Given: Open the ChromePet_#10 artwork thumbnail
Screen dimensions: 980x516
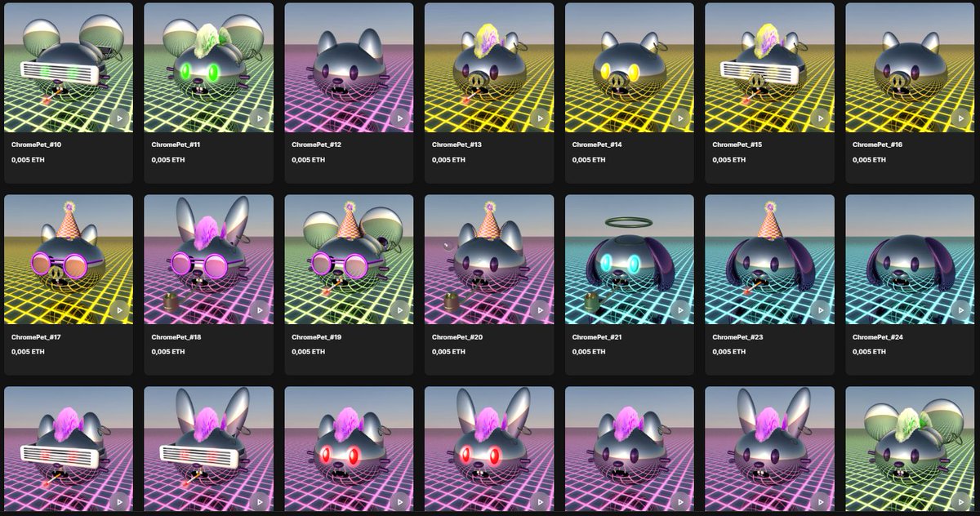Looking at the screenshot, I should click(69, 68).
